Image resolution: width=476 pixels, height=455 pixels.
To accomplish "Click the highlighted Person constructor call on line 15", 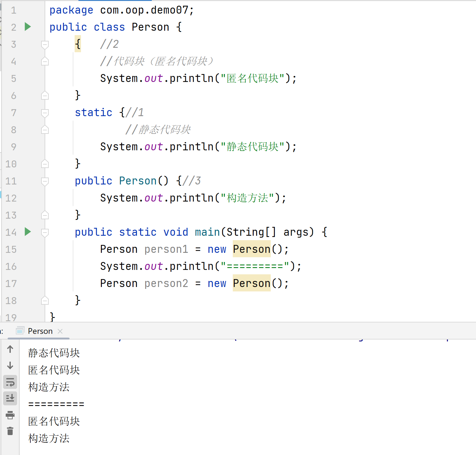I will pos(251,249).
